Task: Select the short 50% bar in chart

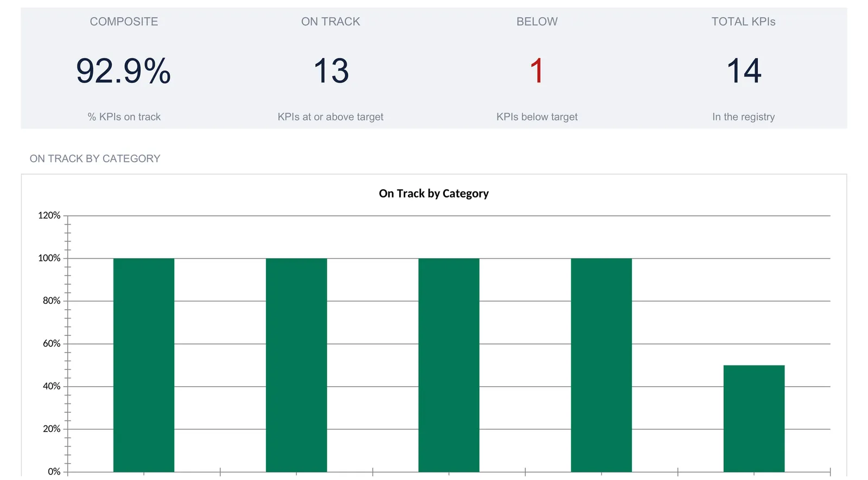Action: point(754,419)
